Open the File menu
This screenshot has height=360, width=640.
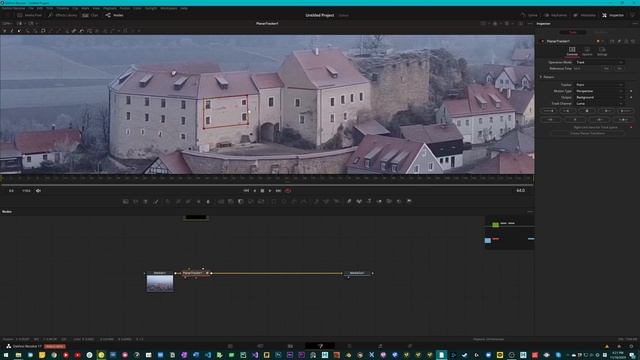point(31,8)
